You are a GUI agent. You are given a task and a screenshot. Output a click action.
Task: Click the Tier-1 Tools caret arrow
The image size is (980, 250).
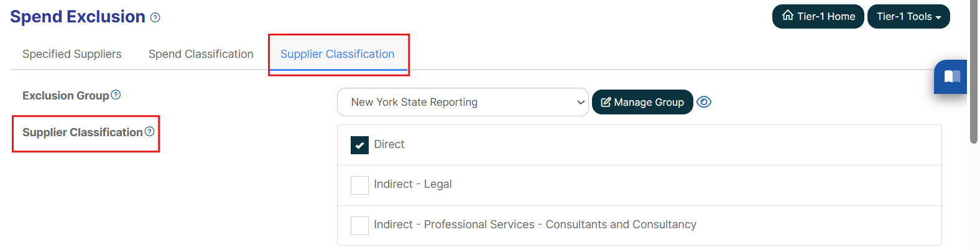938,17
